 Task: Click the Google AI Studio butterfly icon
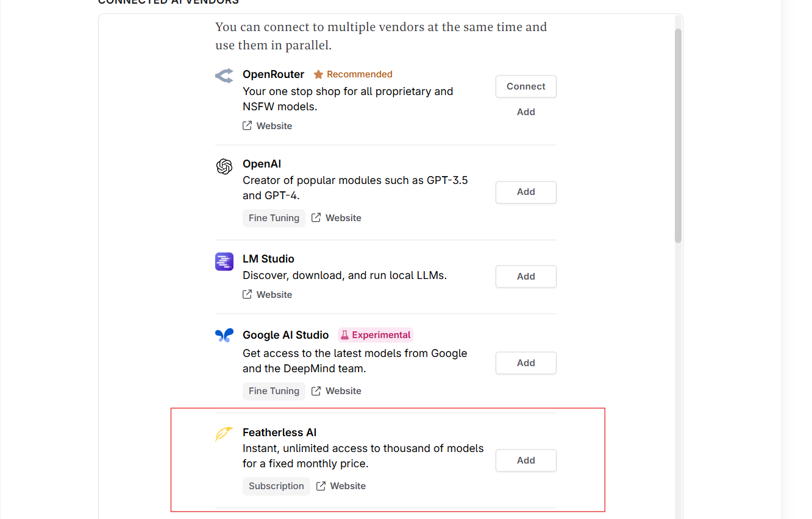pos(224,335)
